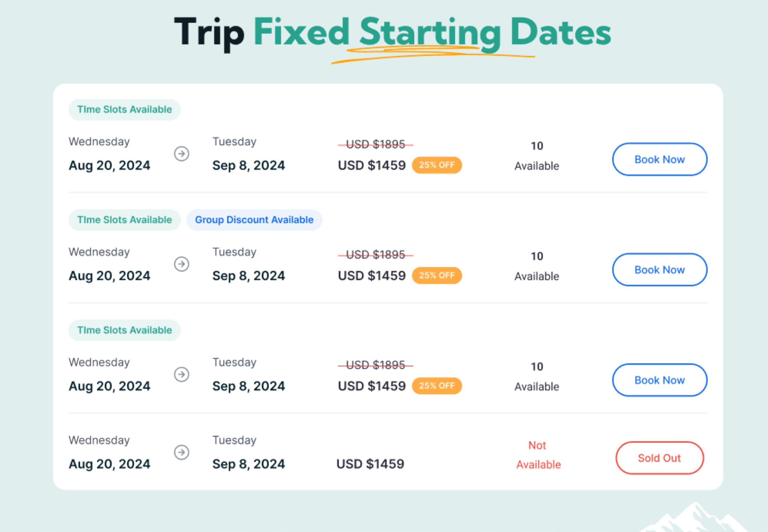Select first row's Time Slots Available tag

click(125, 110)
